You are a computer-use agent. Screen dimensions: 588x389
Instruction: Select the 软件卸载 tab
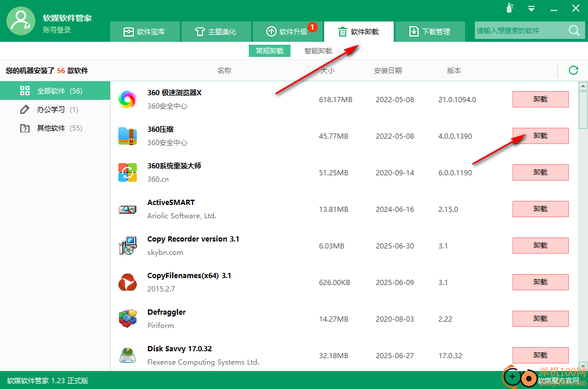tap(358, 31)
